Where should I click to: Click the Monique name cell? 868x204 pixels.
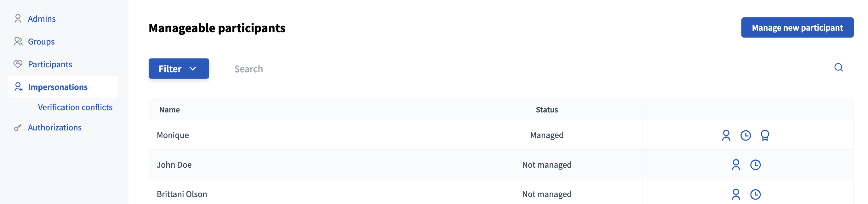(x=173, y=135)
